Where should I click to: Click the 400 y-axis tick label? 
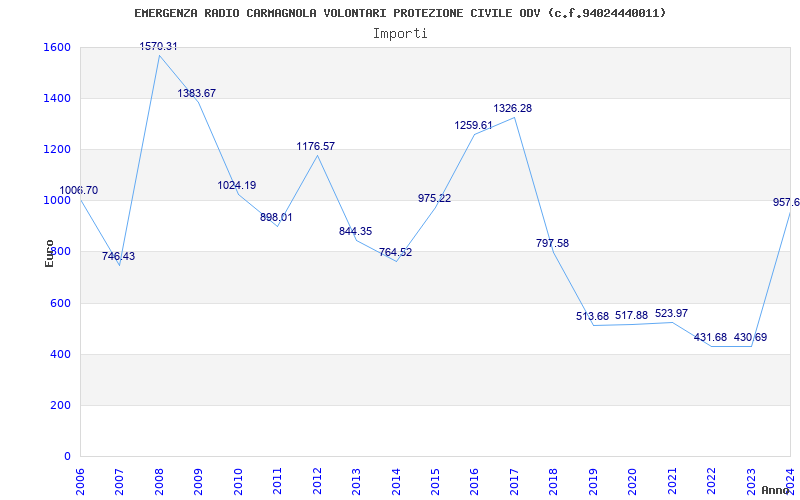58,354
